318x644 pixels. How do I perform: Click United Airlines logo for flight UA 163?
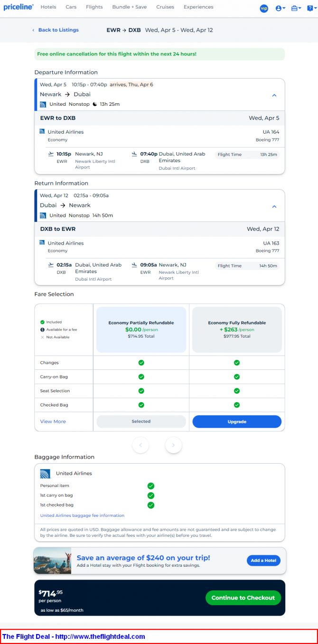(42, 242)
